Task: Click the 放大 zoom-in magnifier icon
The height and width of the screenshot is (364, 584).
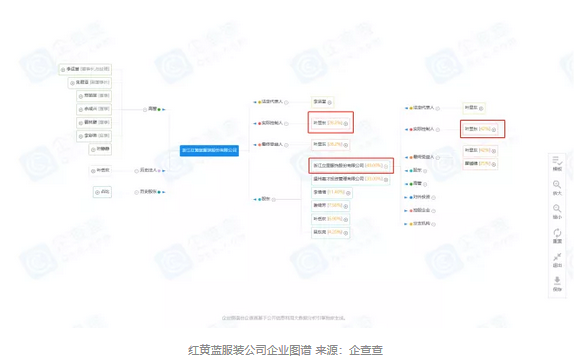Action: pyautogui.click(x=557, y=184)
